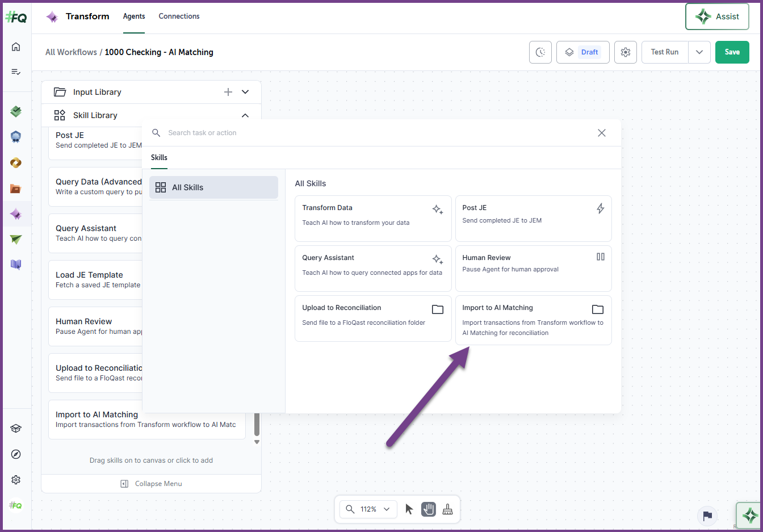The width and height of the screenshot is (763, 532).
Task: Click the workflow name 1000 Checking - AI Matching
Action: tap(159, 52)
